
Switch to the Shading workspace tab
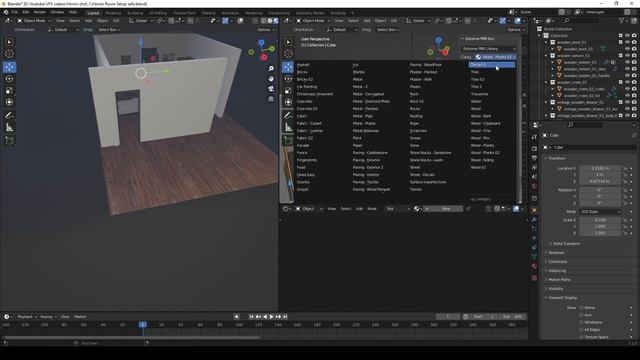pyautogui.click(x=208, y=13)
